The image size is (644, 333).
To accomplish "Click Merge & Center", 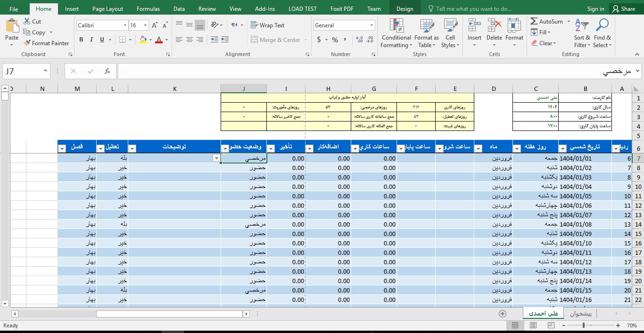I will (x=275, y=40).
